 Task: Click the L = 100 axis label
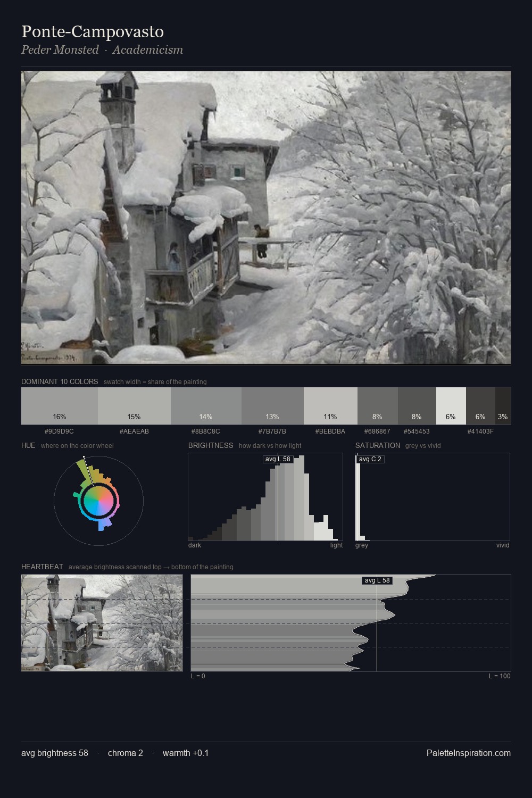(500, 676)
